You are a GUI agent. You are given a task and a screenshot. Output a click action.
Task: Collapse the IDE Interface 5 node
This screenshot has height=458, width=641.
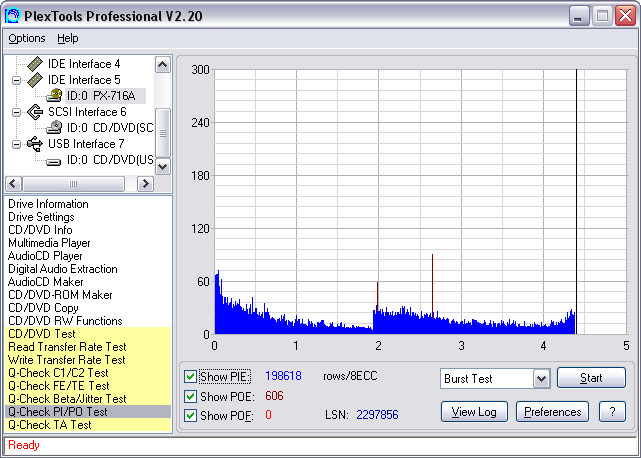click(16, 80)
